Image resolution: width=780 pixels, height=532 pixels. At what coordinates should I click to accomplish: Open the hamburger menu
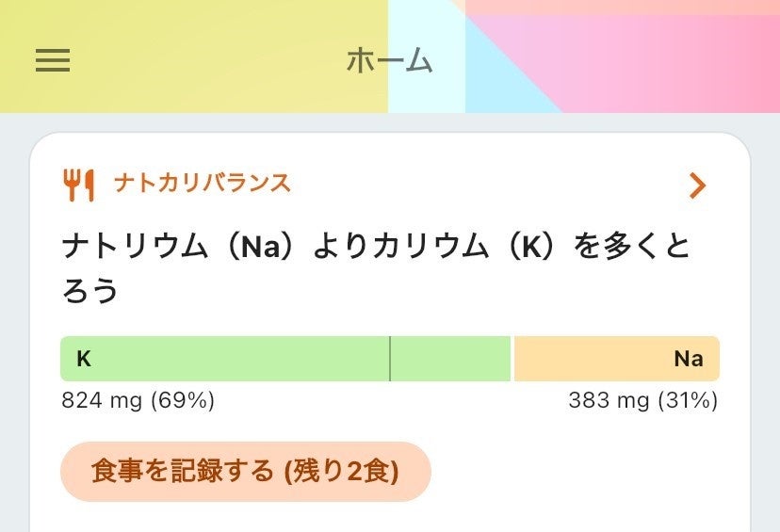click(x=53, y=60)
